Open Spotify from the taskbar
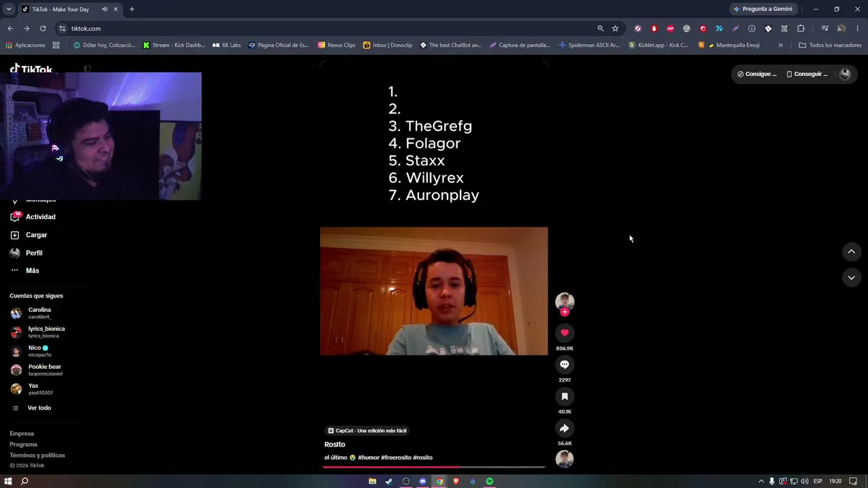 (x=490, y=481)
